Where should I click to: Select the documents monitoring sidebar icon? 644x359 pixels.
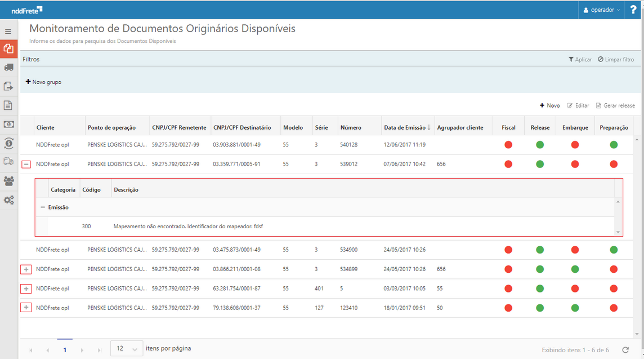[8, 50]
